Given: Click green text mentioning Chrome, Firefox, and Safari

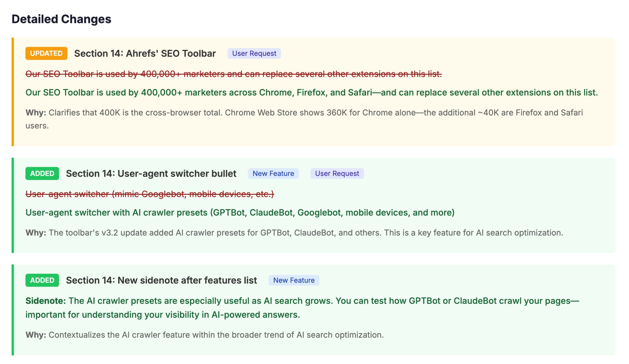Looking at the screenshot, I should click(311, 92).
